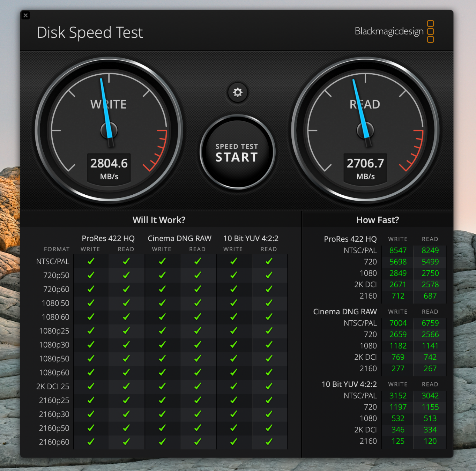Click 10 Bit YUV read checkmark for 2K DCI 25
This screenshot has width=476, height=471.
point(269,386)
